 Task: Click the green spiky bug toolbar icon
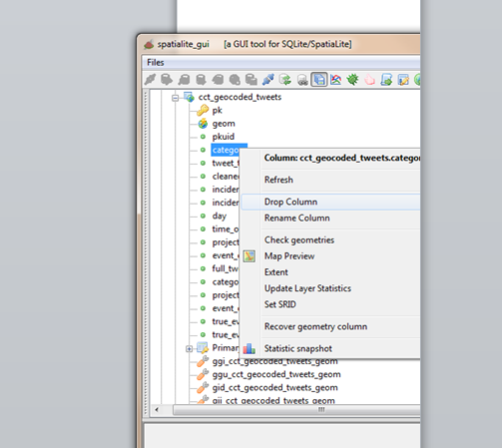pos(352,80)
